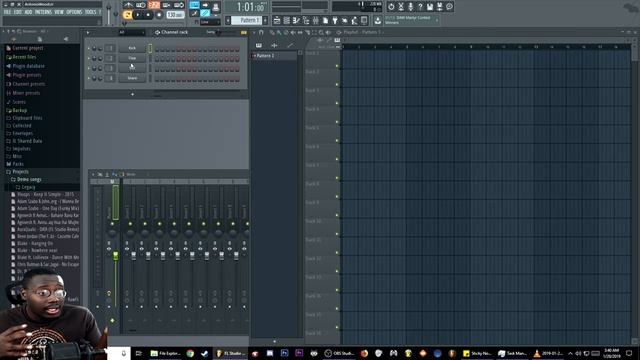This screenshot has width=640, height=360.
Task: Play the song with the transport play button
Action: (x=138, y=15)
